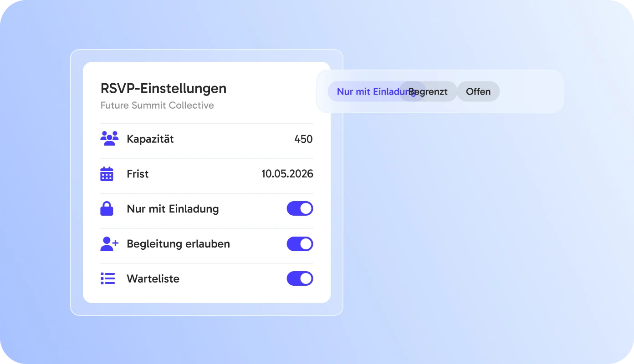This screenshot has height=364, width=634.
Task: Click the add-person icon for Begleitung erlauben
Action: pyautogui.click(x=109, y=243)
